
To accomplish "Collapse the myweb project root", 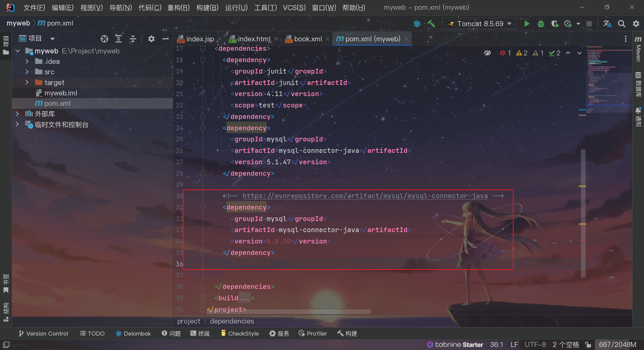I will [18, 51].
